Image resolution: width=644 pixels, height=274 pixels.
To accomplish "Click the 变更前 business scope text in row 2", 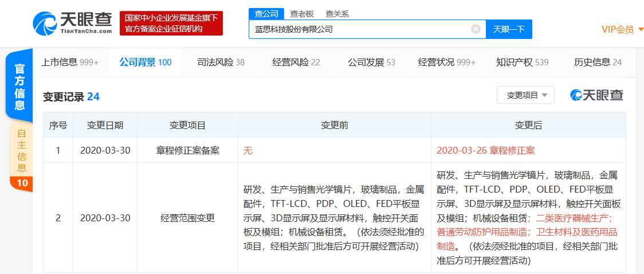I will point(333,218).
